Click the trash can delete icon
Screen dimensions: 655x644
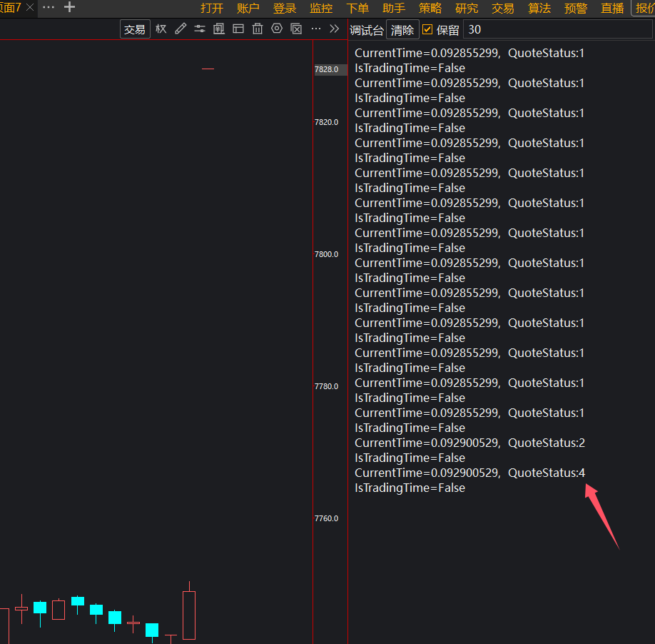(x=258, y=29)
